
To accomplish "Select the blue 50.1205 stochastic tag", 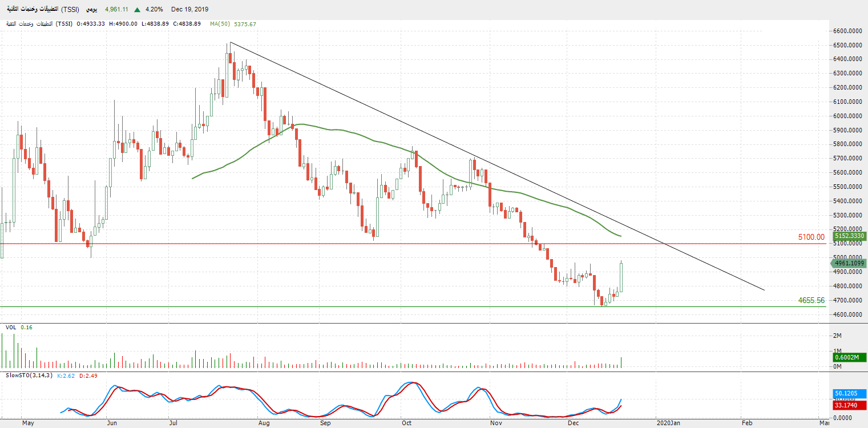I will coord(850,394).
